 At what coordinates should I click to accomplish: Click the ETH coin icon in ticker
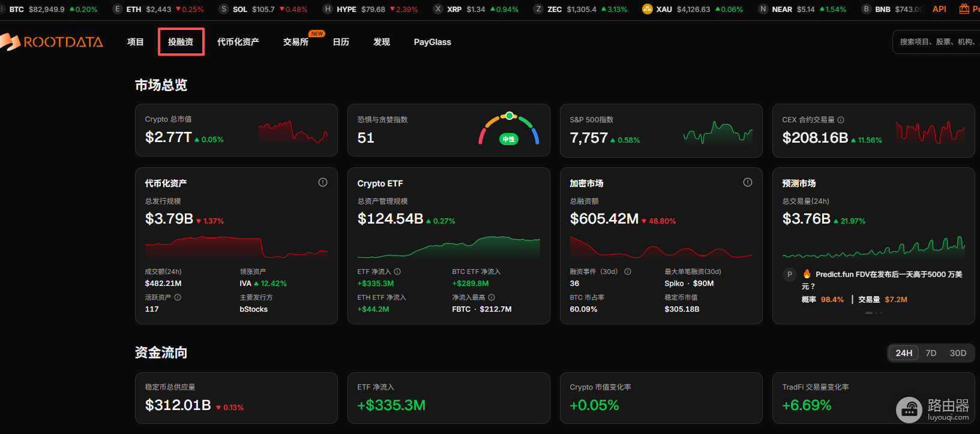(118, 9)
